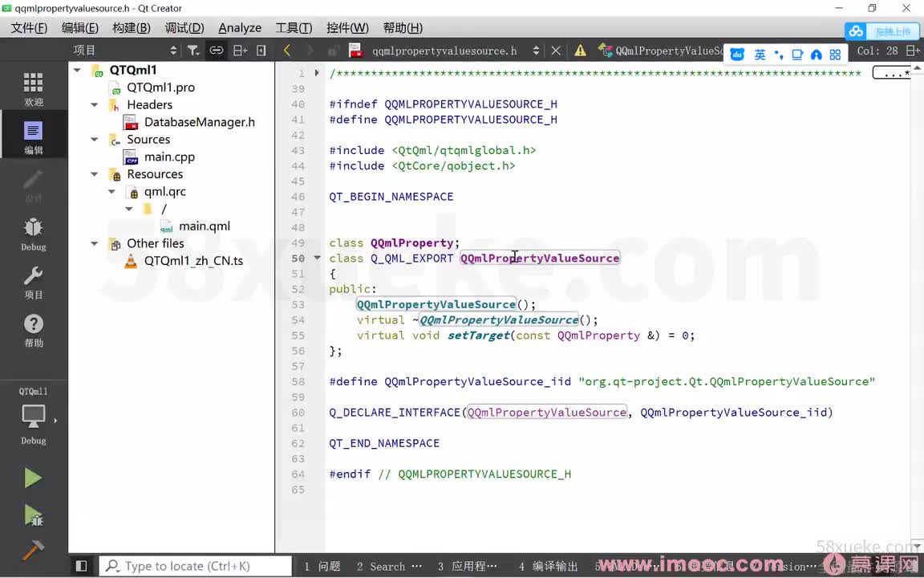The width and height of the screenshot is (924, 578).
Task: Open the Analyze menu
Action: click(240, 28)
